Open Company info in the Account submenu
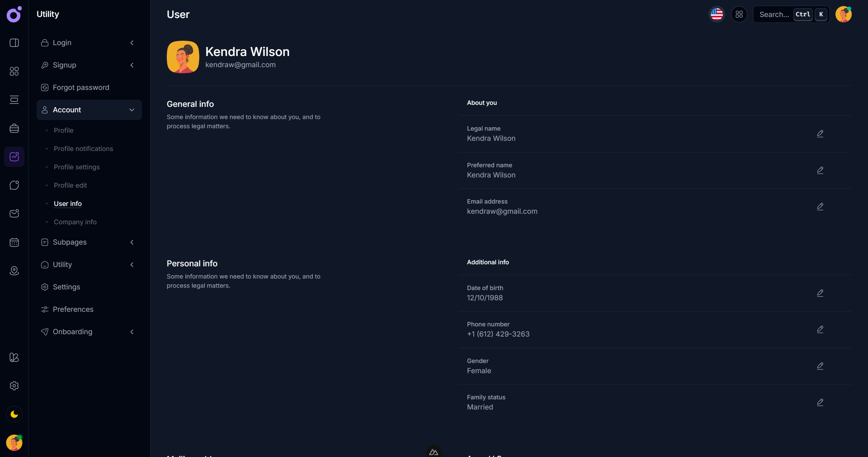 (75, 222)
